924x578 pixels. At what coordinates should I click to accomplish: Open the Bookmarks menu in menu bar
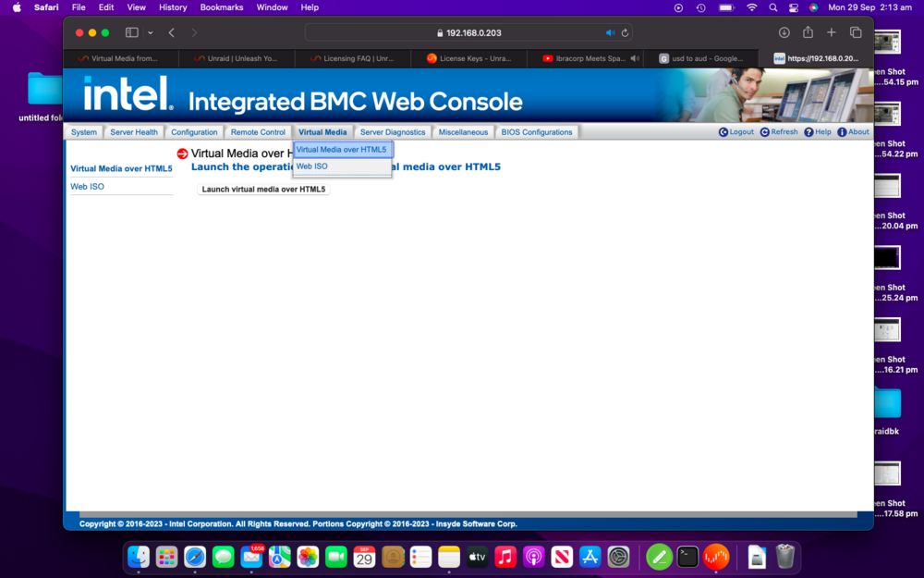pos(222,7)
